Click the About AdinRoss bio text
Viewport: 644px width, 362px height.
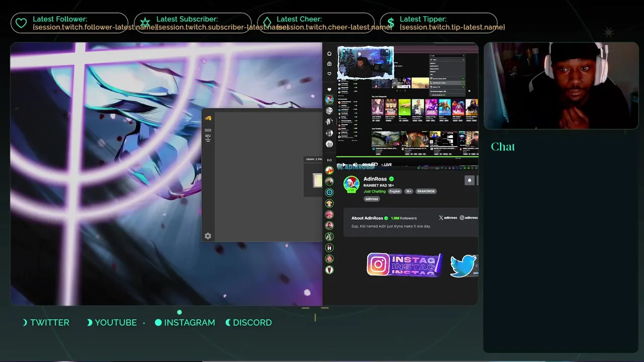tap(391, 226)
